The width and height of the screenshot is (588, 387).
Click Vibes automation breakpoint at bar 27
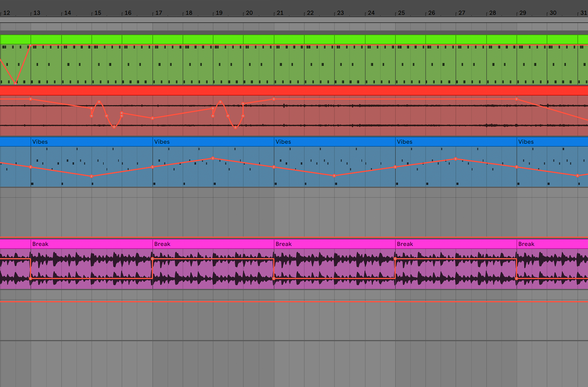point(456,159)
